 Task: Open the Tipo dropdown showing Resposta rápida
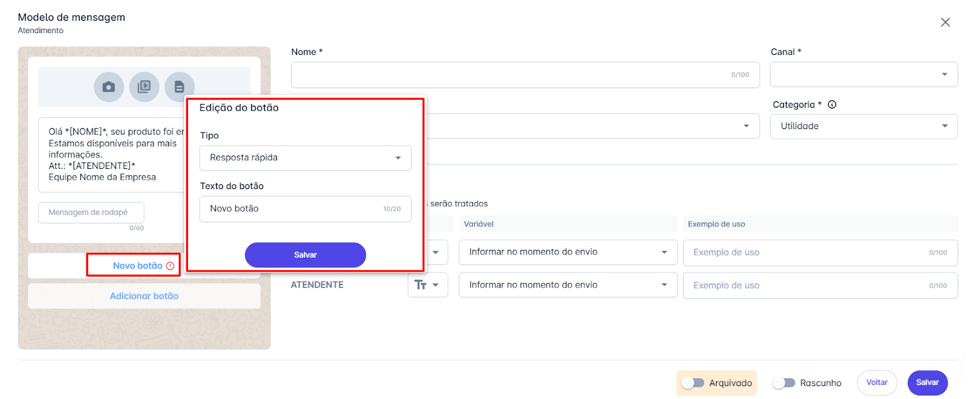click(305, 158)
